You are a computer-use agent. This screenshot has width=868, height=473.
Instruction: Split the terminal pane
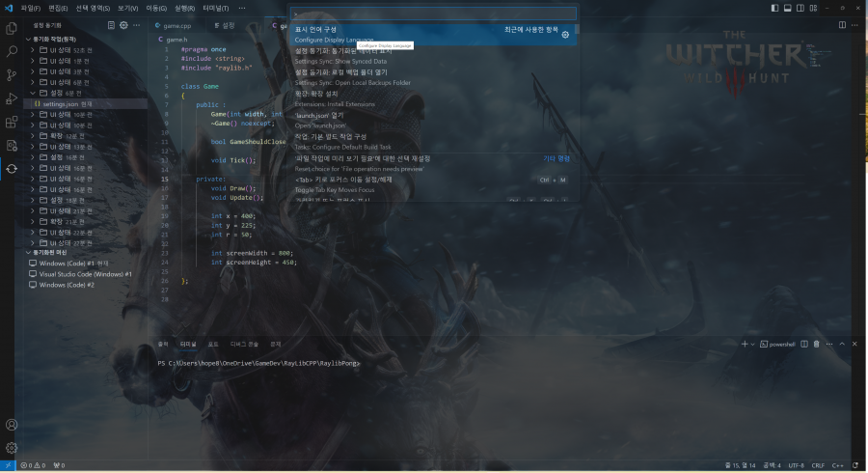tap(804, 344)
